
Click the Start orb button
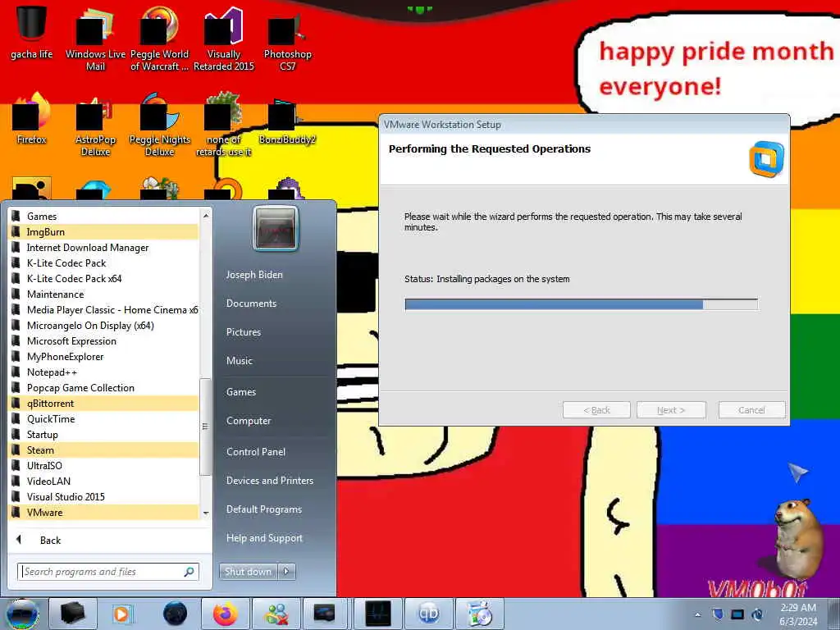point(22,614)
